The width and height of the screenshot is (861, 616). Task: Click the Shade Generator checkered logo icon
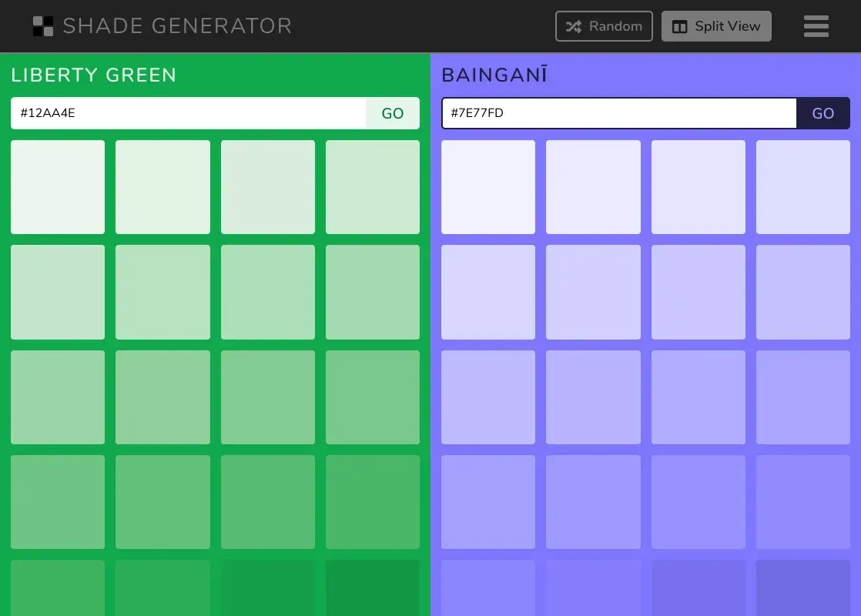pyautogui.click(x=43, y=26)
